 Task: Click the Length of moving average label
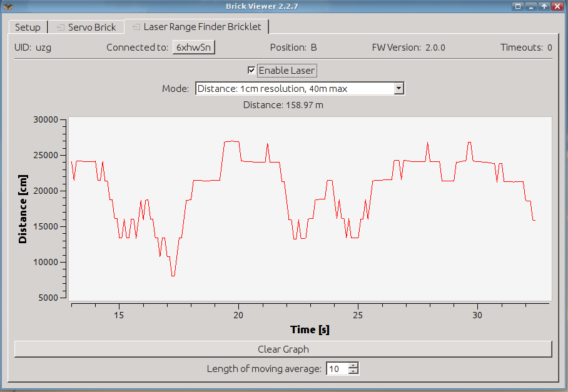(x=264, y=369)
